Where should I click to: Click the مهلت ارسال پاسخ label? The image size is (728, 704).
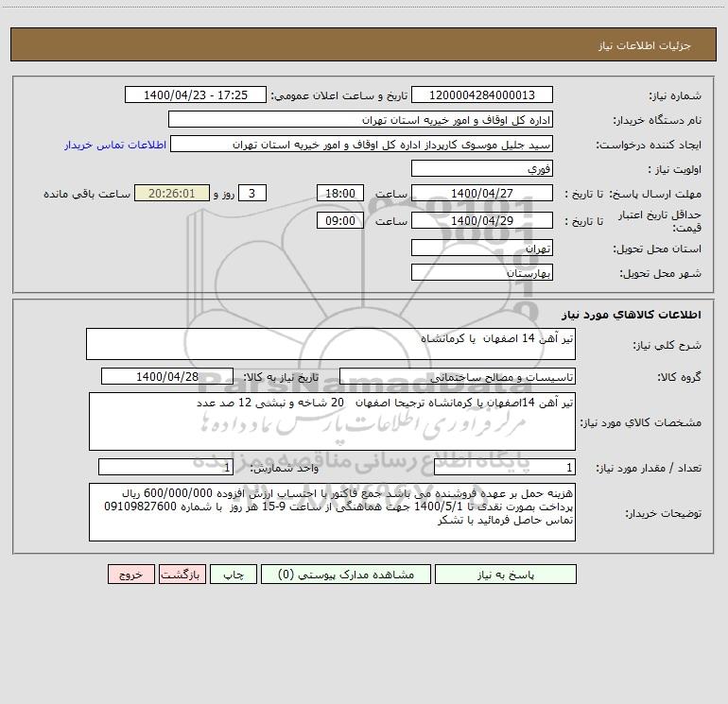654,194
